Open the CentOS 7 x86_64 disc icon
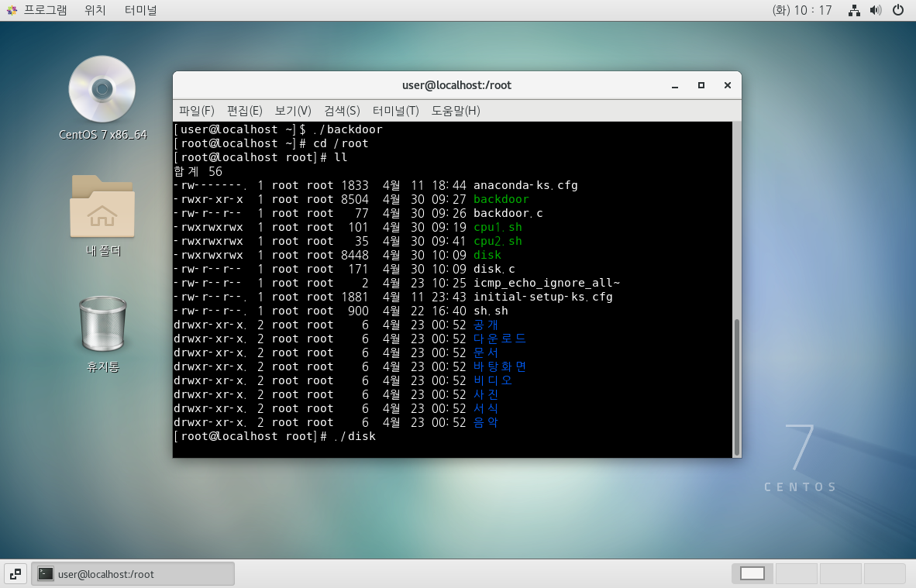 [x=102, y=89]
